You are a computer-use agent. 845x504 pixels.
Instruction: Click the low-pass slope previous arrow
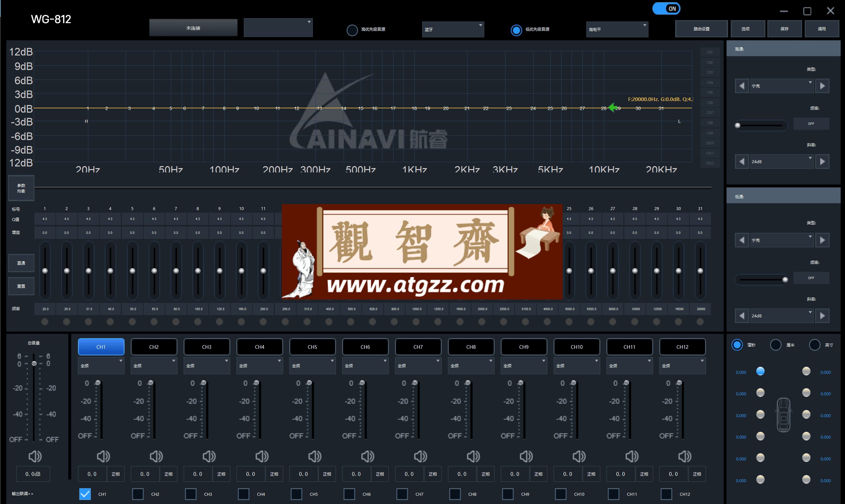(742, 316)
